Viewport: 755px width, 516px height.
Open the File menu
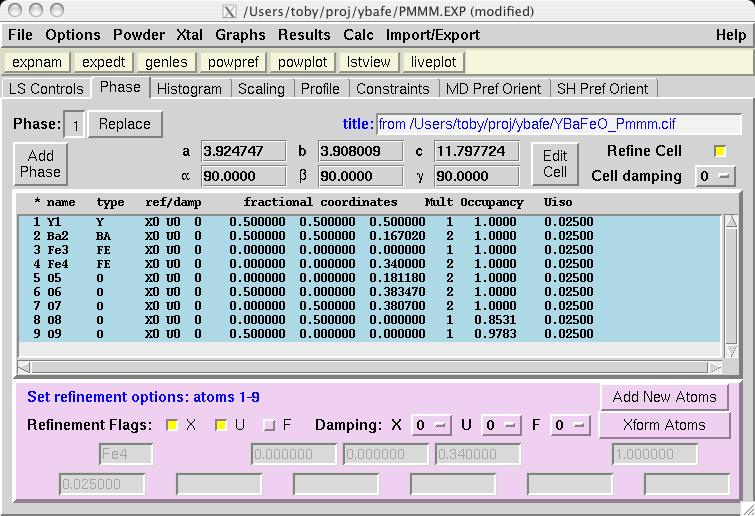pyautogui.click(x=20, y=35)
